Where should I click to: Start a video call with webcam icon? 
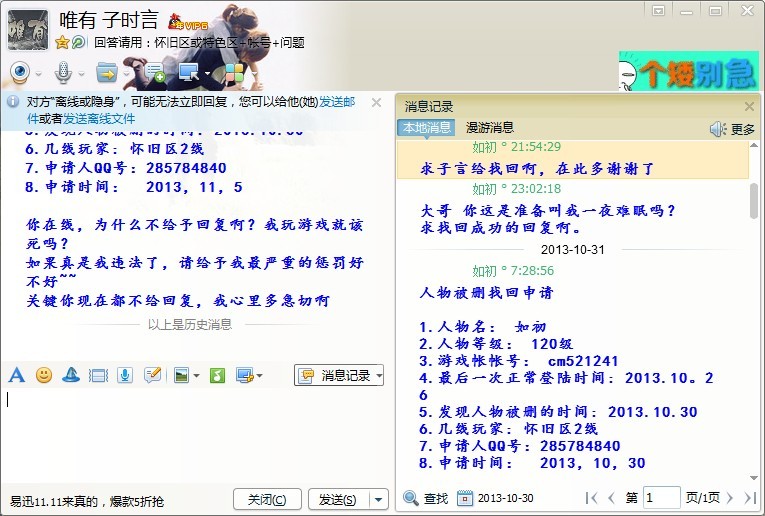(20, 72)
